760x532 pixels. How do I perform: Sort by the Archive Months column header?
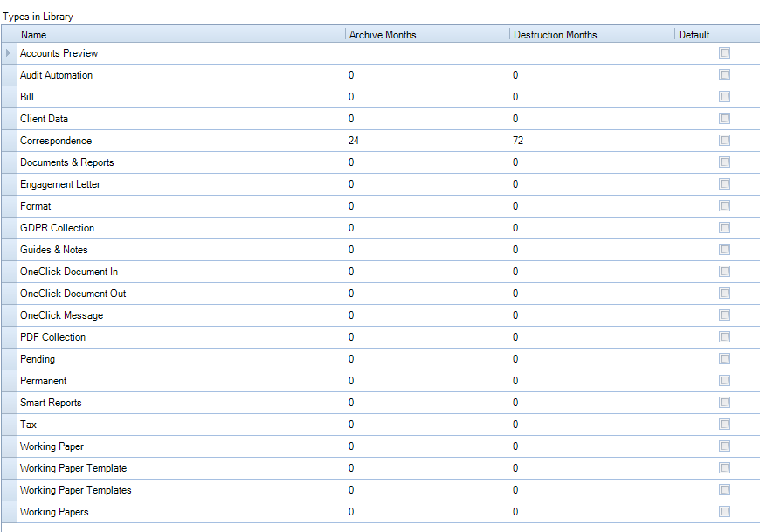[427, 34]
